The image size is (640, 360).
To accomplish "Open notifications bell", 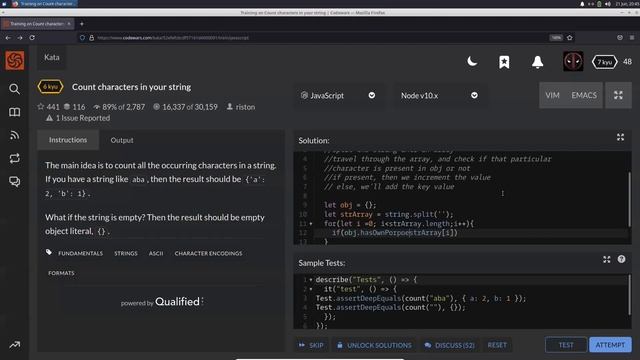I will click(x=538, y=62).
